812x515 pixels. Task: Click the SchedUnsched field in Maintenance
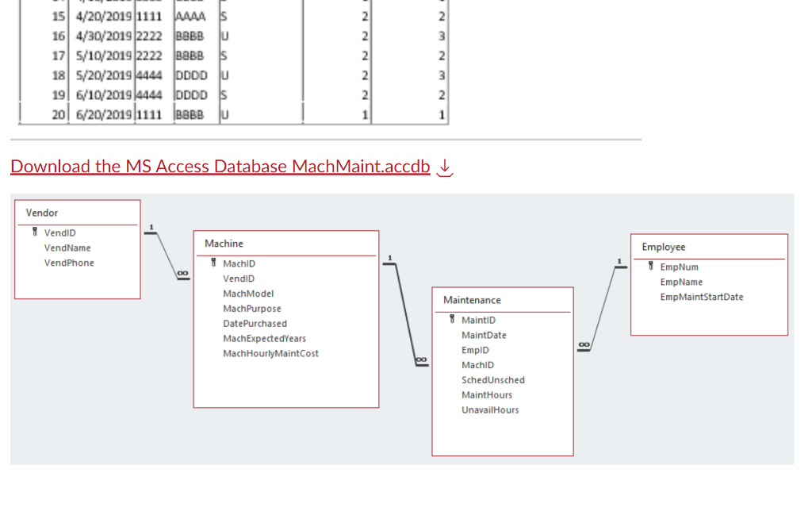493,380
